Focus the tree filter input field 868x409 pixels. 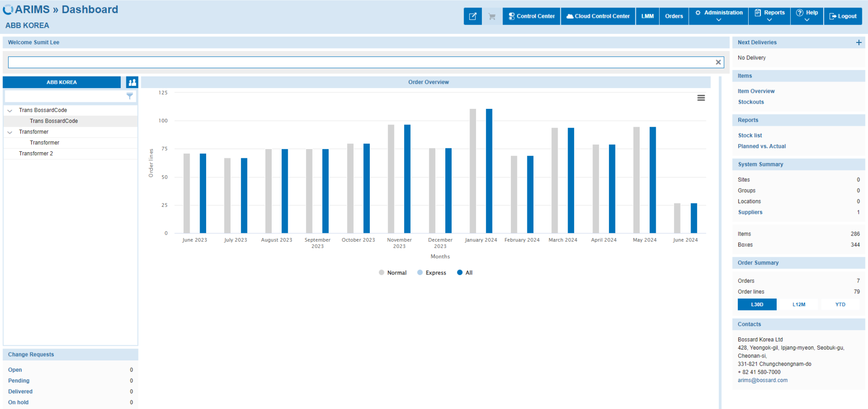pos(65,96)
